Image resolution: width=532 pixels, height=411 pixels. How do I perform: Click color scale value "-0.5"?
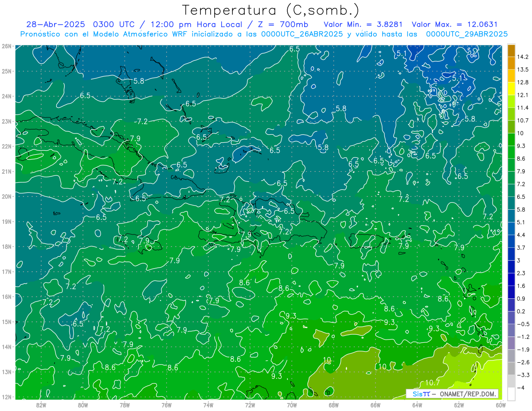click(x=523, y=324)
